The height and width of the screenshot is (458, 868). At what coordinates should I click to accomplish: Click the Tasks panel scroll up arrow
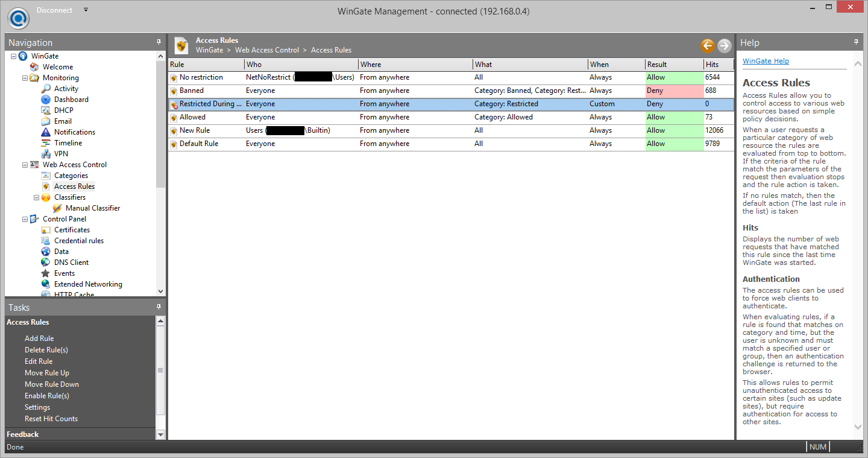[x=160, y=322]
